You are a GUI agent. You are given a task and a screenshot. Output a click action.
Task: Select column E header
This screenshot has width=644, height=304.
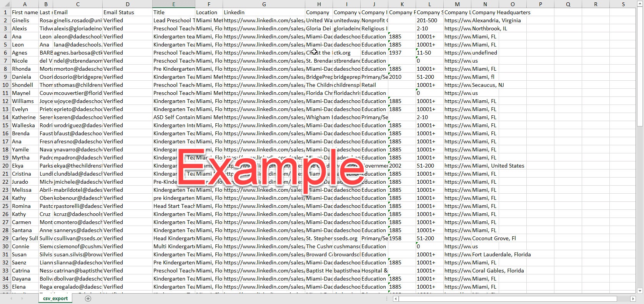click(174, 4)
